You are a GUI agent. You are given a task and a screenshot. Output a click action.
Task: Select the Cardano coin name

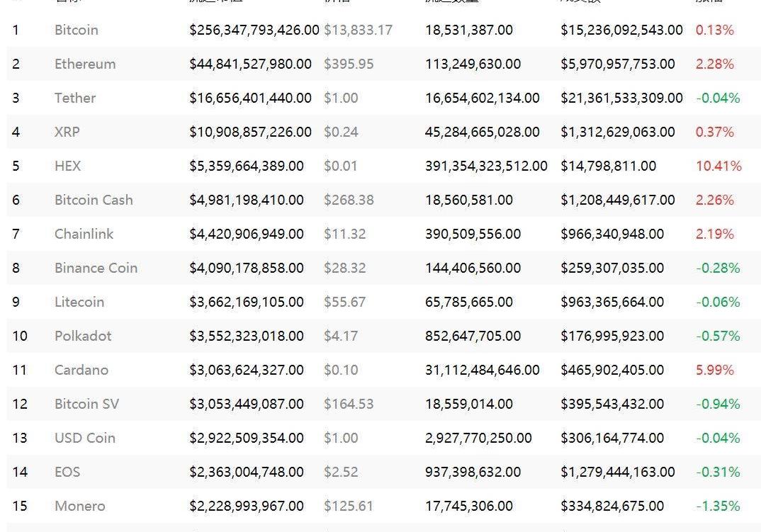coord(81,370)
